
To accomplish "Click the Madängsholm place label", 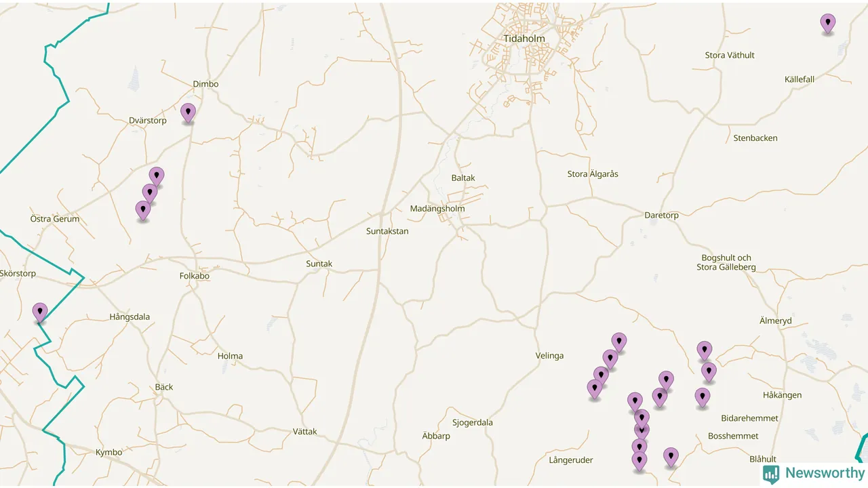I will 437,209.
